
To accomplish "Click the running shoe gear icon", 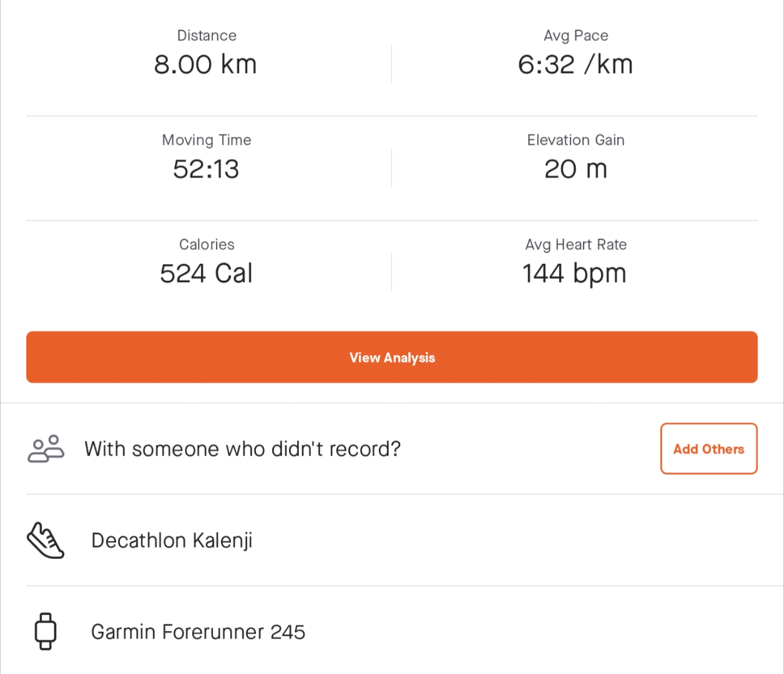I will (x=46, y=540).
